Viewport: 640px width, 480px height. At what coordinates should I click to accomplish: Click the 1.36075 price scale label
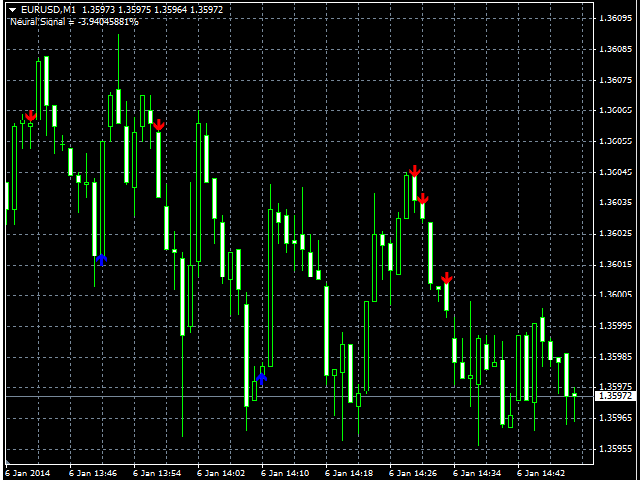(x=616, y=80)
